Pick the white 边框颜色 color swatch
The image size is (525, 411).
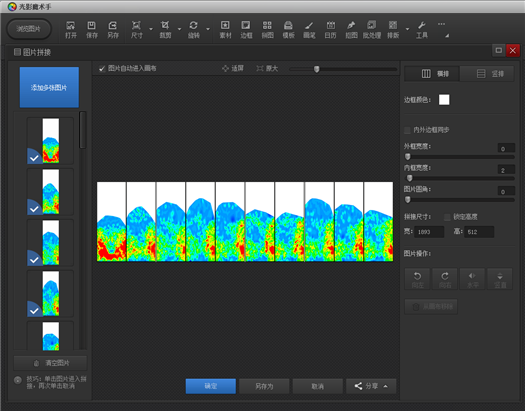point(444,100)
